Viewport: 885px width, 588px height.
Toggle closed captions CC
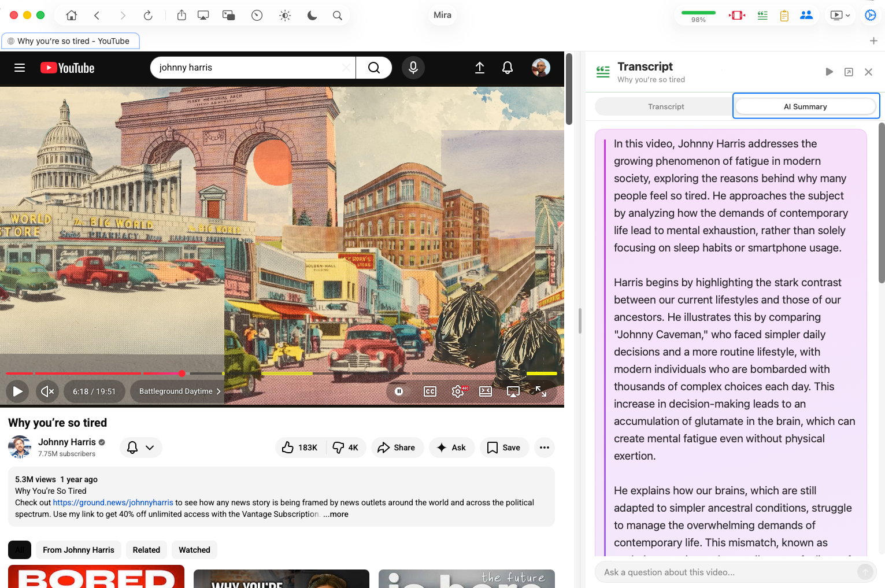pyautogui.click(x=430, y=391)
